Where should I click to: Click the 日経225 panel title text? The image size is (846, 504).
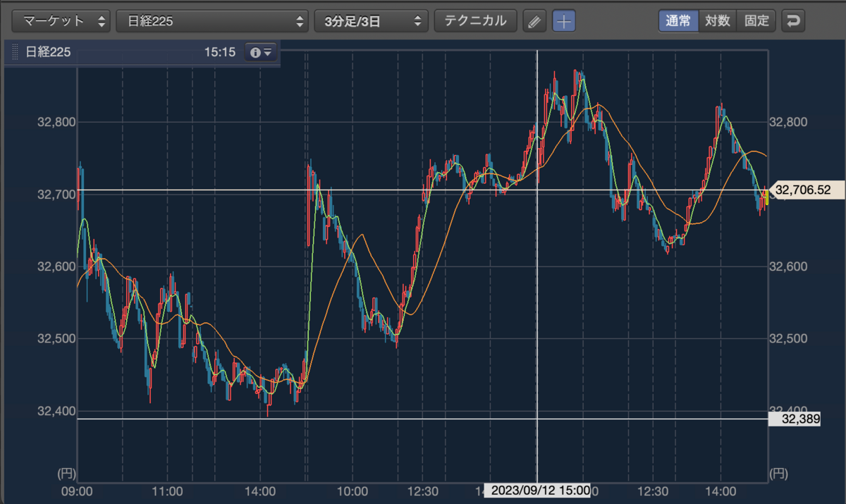[x=48, y=52]
